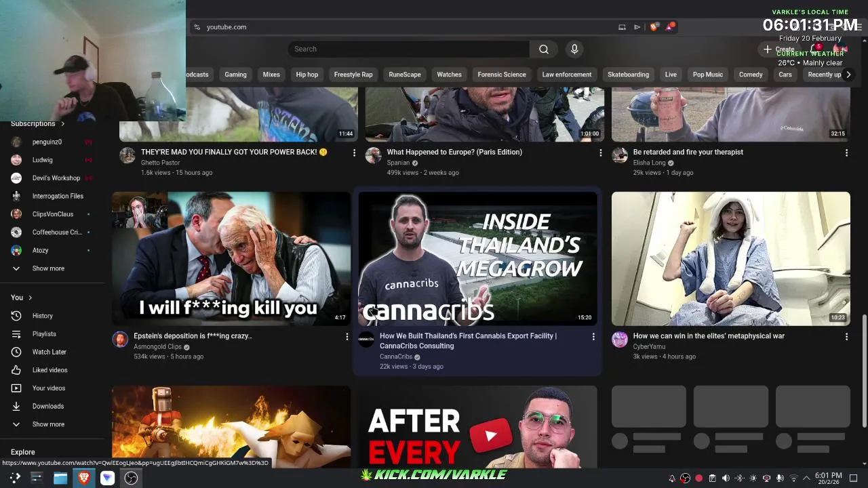This screenshot has height=488, width=868.
Task: Open more options for What Happened to Europe video
Action: [600, 153]
